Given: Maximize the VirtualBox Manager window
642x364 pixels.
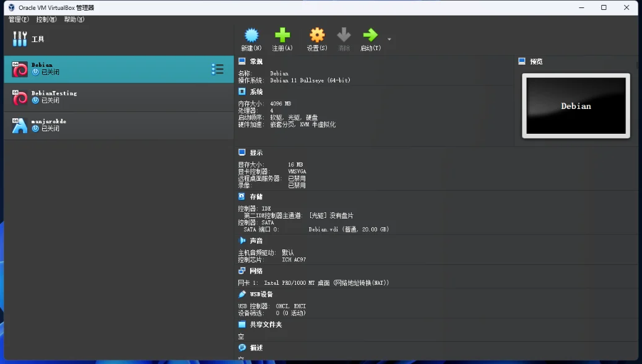Looking at the screenshot, I should (604, 7).
